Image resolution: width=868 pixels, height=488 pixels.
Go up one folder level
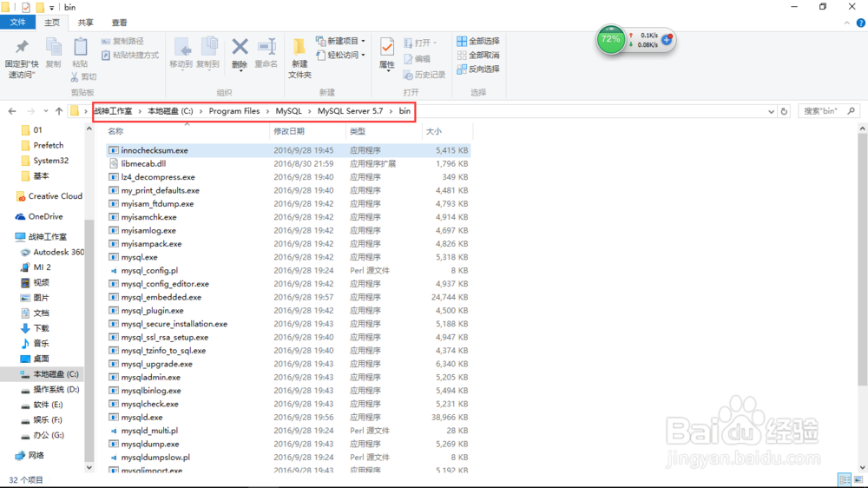59,111
